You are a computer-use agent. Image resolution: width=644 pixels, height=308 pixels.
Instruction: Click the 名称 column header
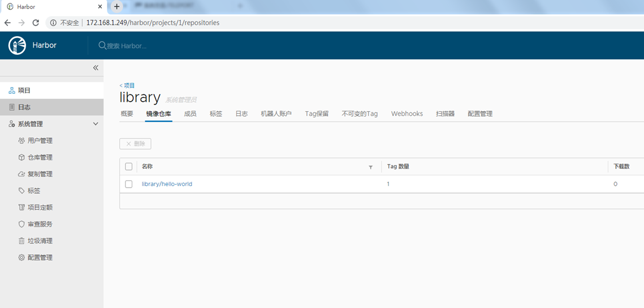(147, 166)
